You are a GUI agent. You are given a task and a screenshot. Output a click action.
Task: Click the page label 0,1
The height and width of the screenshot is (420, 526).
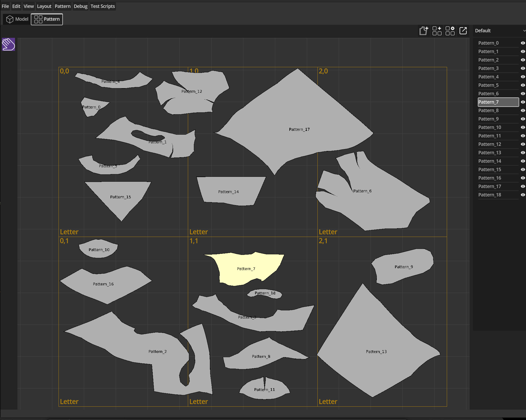pos(64,241)
